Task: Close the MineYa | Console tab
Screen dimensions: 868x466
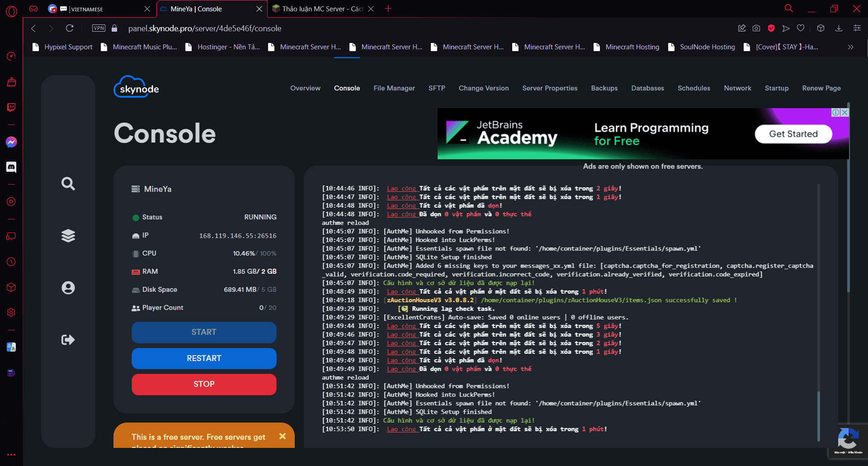Action: coord(259,9)
